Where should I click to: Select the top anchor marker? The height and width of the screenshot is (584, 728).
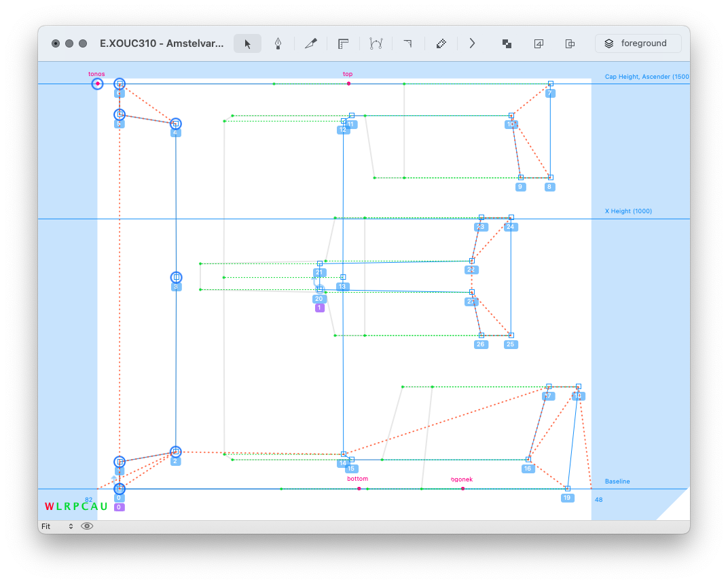pyautogui.click(x=348, y=84)
